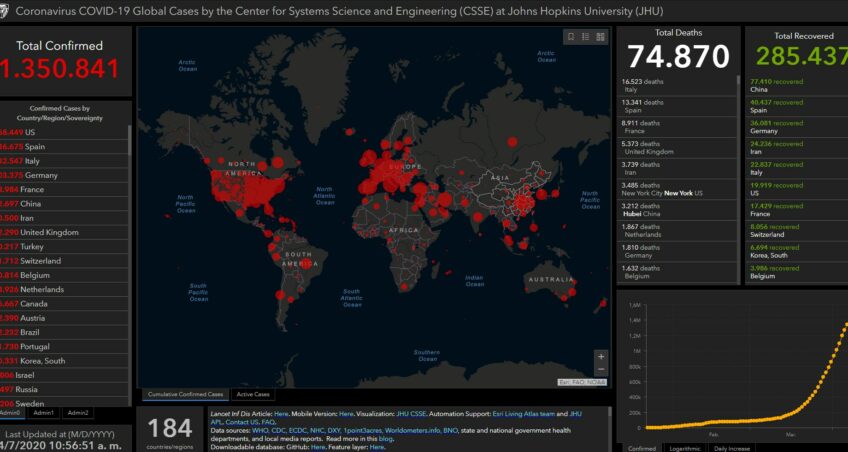
Task: Select US in confirmed cases list
Action: tap(64, 132)
